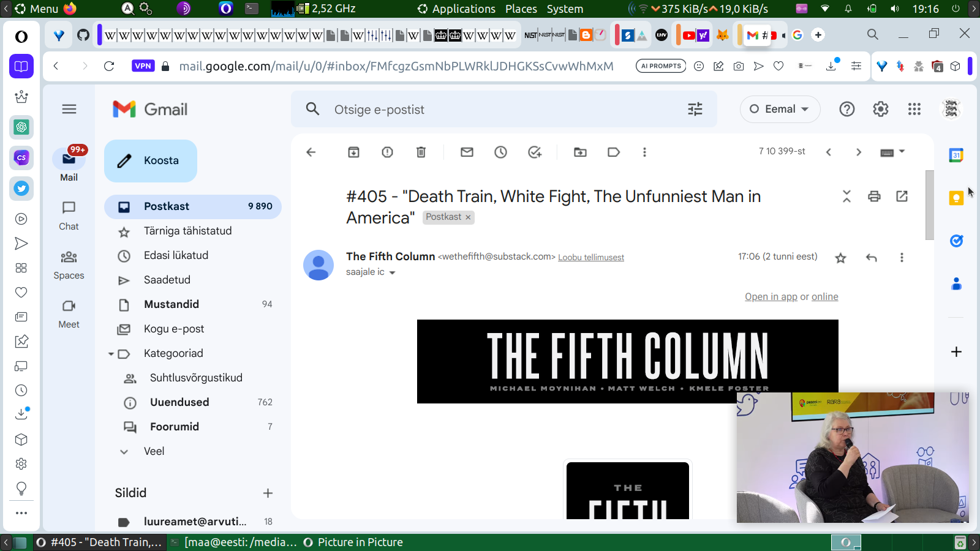Toggle the Gmail main menu
Screen dimensions: 980x551
(69, 110)
